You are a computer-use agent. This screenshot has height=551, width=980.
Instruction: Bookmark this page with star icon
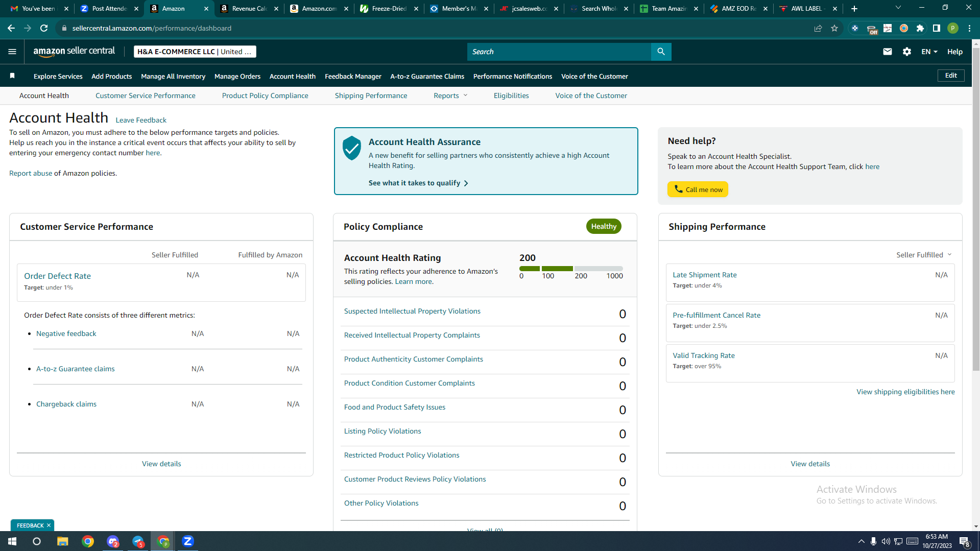coord(834,28)
